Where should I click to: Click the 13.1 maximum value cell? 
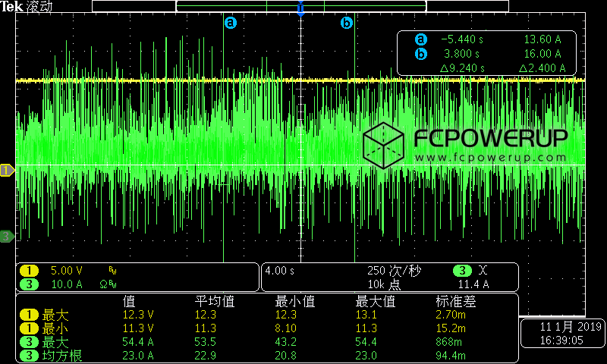point(366,315)
